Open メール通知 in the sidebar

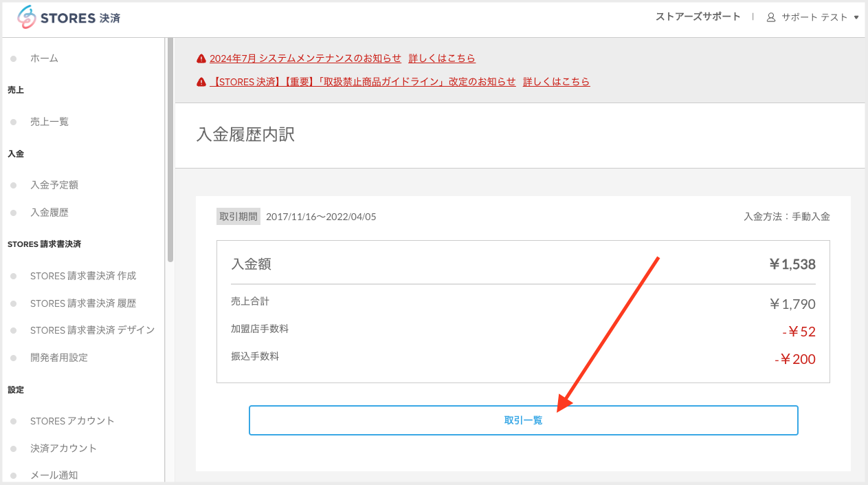point(54,475)
